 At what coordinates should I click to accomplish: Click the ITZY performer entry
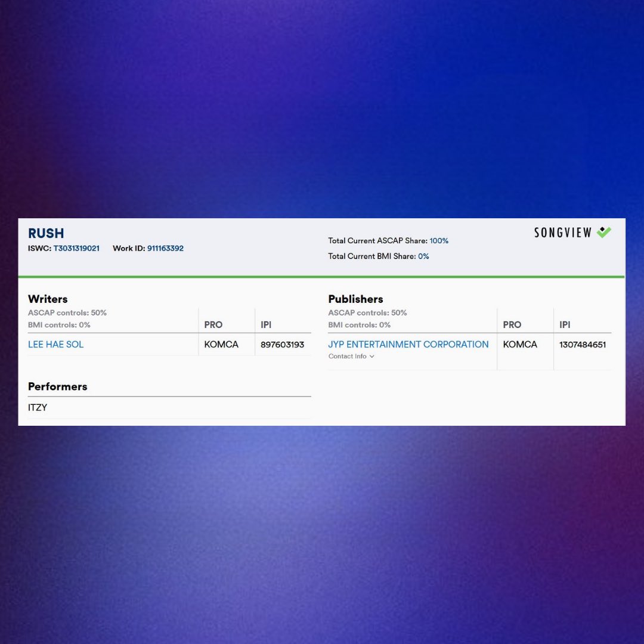click(38, 407)
